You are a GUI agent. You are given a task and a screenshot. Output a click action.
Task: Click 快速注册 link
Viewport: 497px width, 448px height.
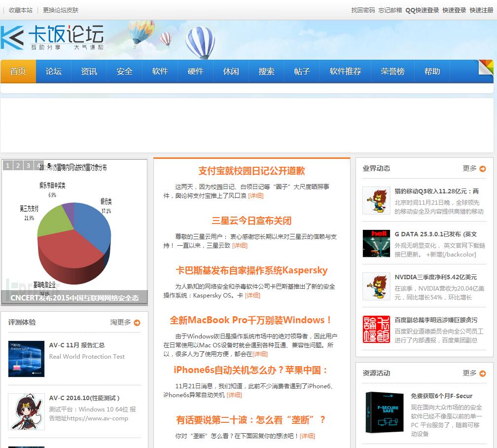[x=481, y=10]
